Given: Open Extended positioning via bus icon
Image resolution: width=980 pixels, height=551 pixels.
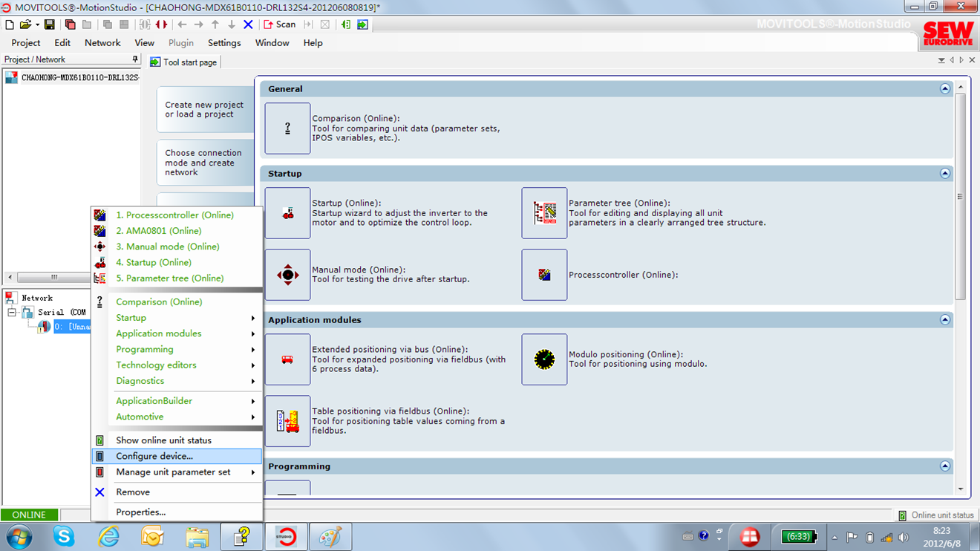Looking at the screenshot, I should tap(287, 359).
